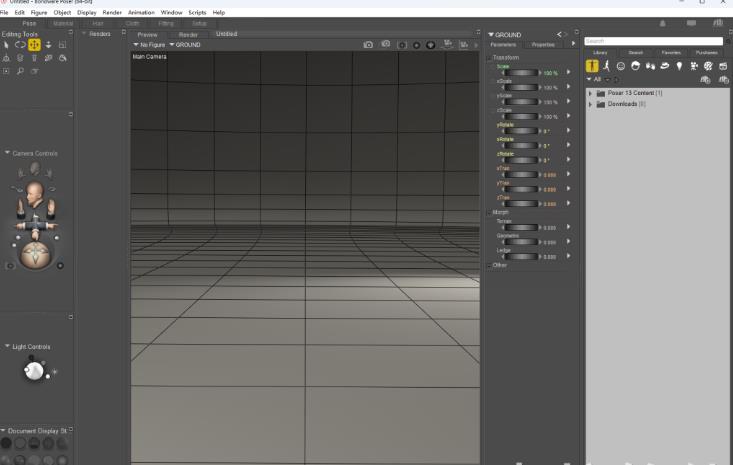Open the Cameras library category
733x465 pixels.
[x=694, y=66]
